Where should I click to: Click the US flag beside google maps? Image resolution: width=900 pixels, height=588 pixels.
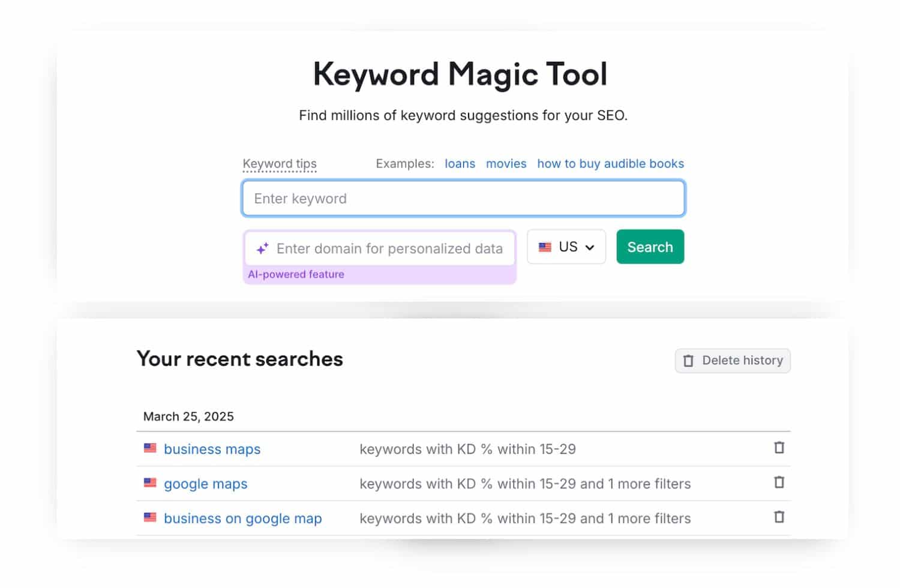(x=150, y=482)
